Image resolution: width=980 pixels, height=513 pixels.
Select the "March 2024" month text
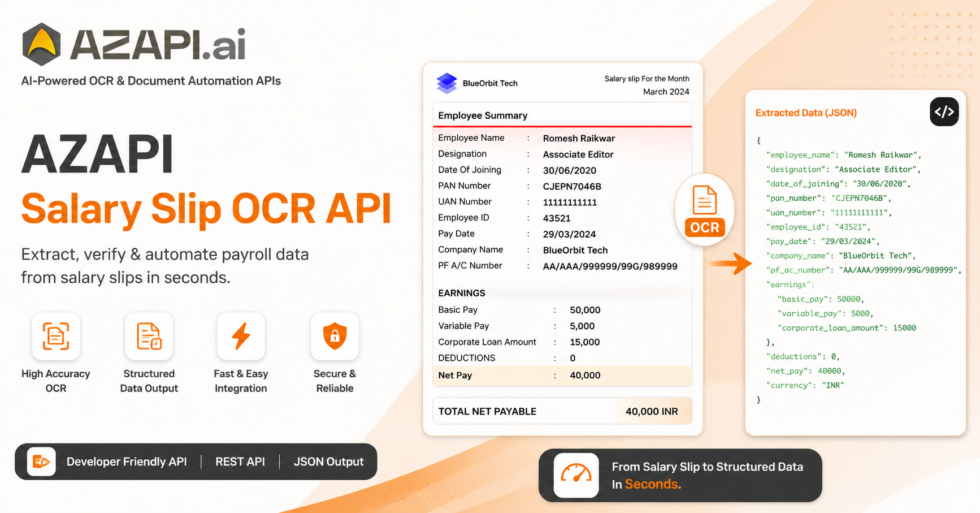tap(666, 92)
